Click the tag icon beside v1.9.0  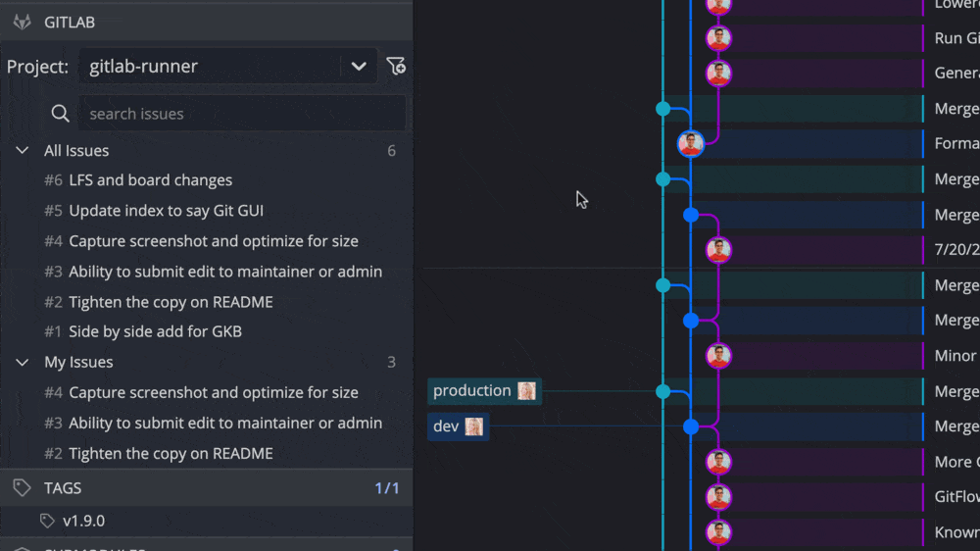pyautogui.click(x=47, y=521)
